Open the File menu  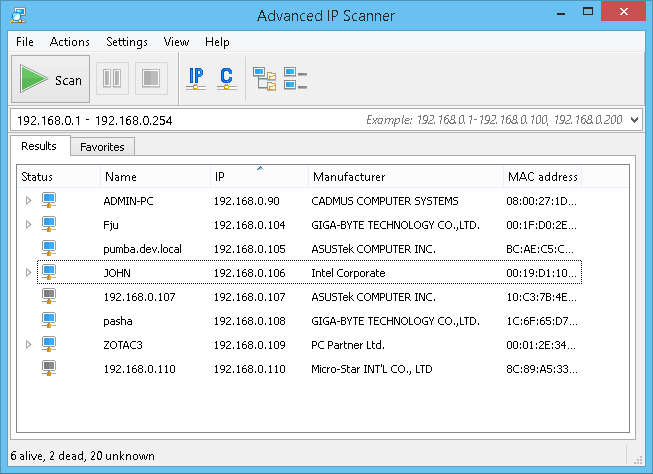click(x=25, y=42)
